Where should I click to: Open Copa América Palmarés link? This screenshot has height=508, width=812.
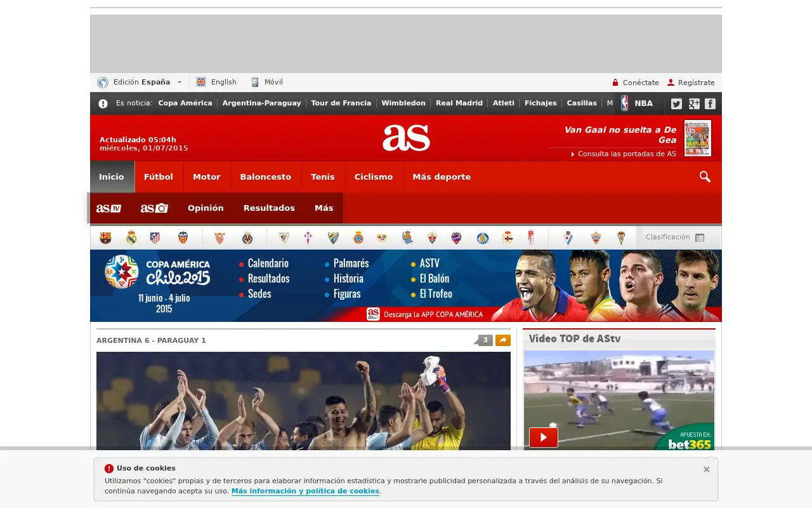pos(351,264)
